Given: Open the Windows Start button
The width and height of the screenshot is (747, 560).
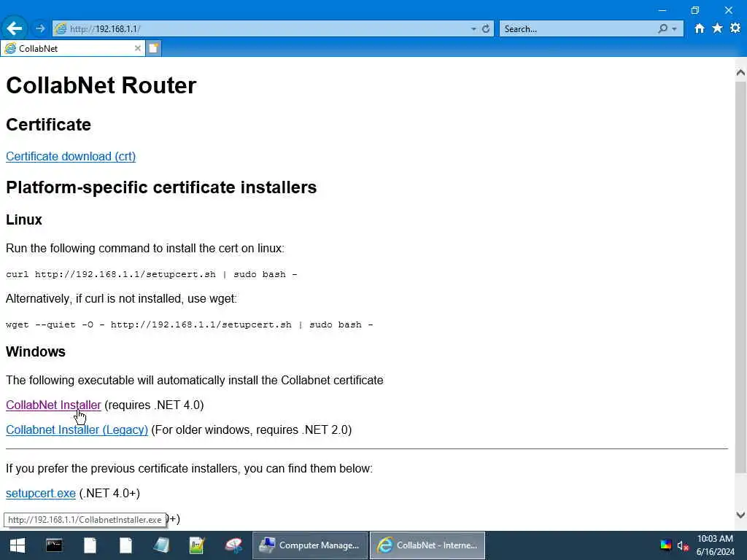Looking at the screenshot, I should tap(18, 545).
